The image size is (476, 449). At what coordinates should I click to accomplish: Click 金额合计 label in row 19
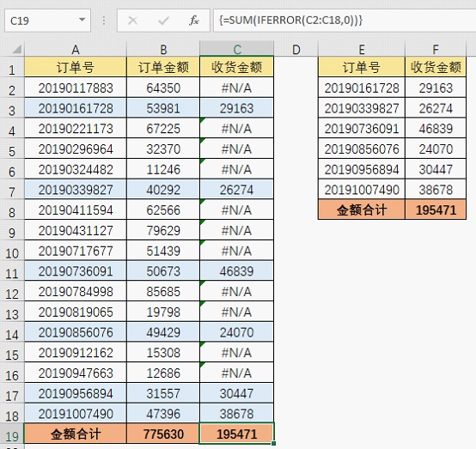tap(76, 434)
